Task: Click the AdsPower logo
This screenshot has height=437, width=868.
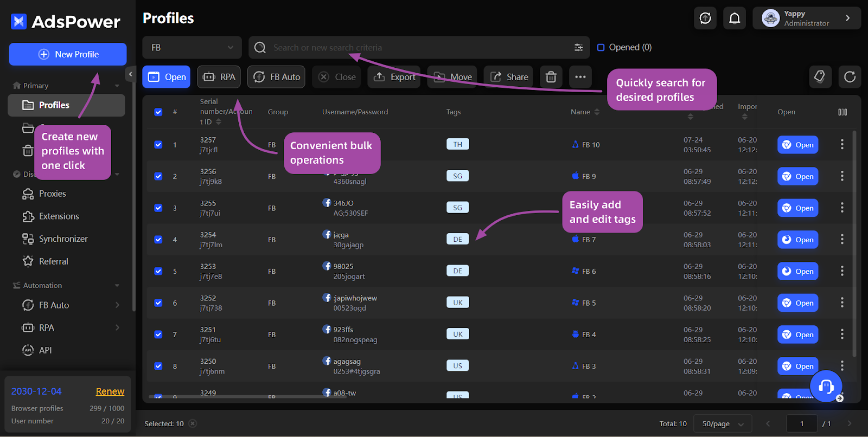Action: (x=65, y=22)
